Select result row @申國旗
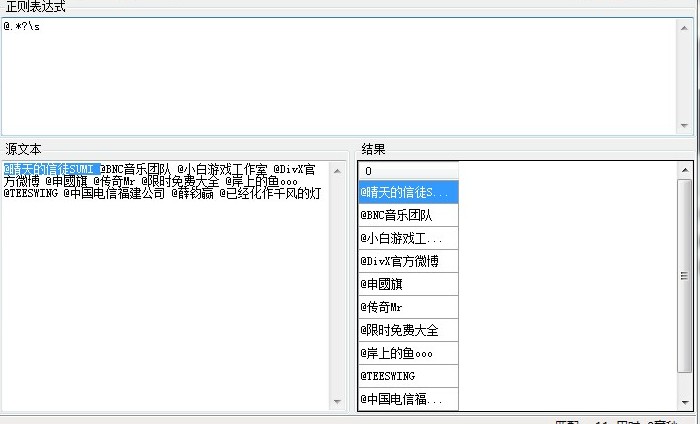Image resolution: width=700 pixels, height=424 pixels. pyautogui.click(x=408, y=284)
